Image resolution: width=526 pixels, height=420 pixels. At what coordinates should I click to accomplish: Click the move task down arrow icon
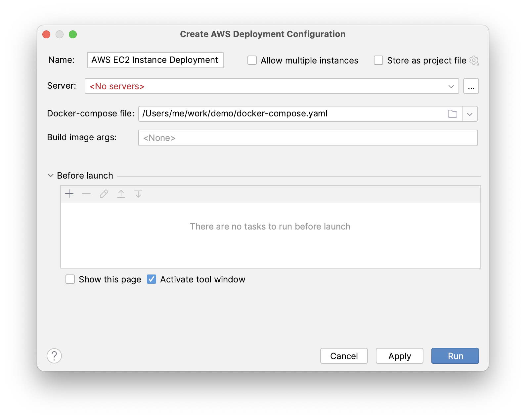tap(138, 194)
